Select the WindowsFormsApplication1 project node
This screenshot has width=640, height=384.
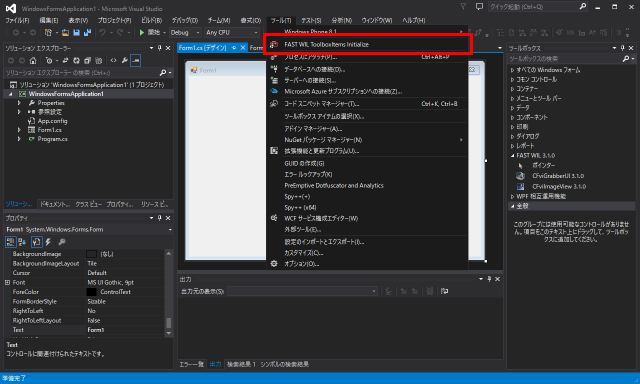click(x=66, y=94)
